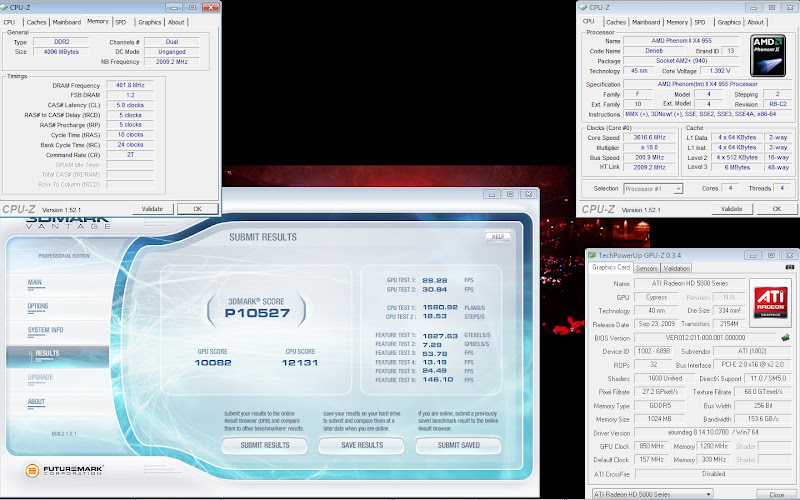The image size is (800, 500).
Task: Switch to Sensors tab in GPU-Z
Action: 646,268
